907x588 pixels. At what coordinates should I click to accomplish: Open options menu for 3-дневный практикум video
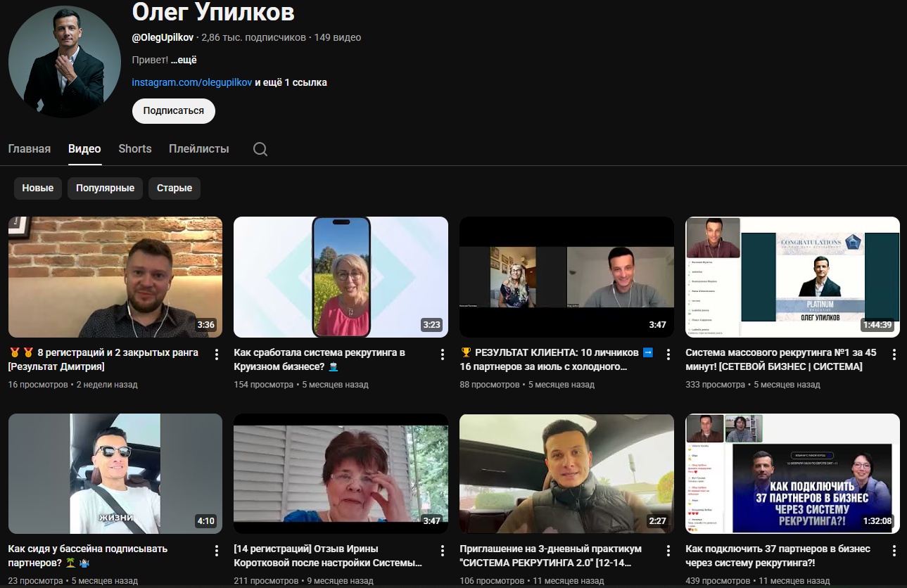tap(668, 550)
